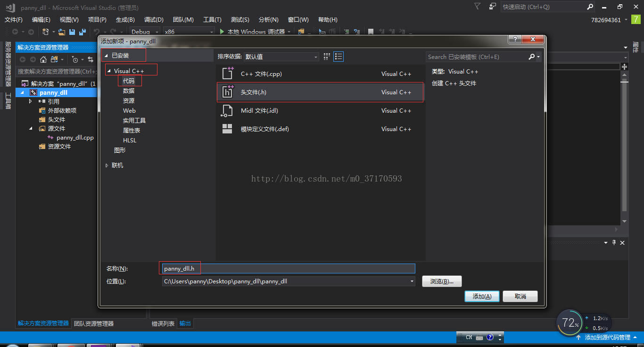Open the 生成(B) menu
644x347 pixels.
click(x=125, y=20)
